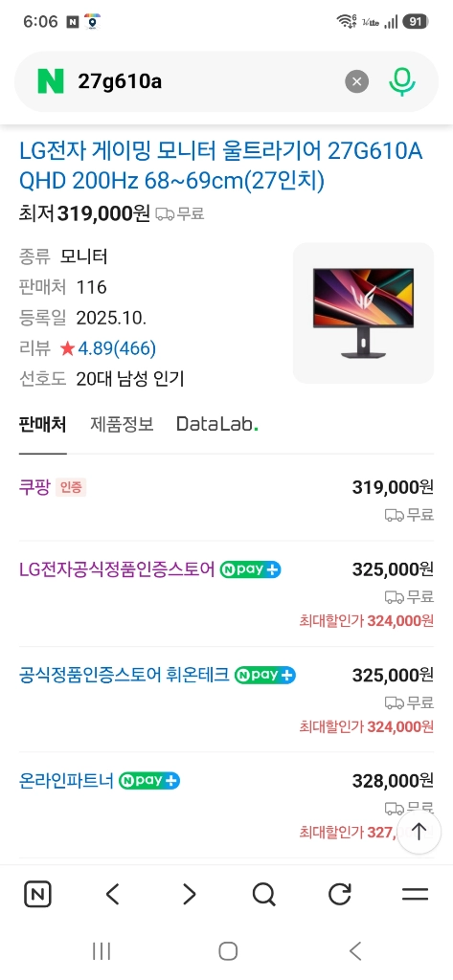The height and width of the screenshot is (980, 453).
Task: Switch to the DataLab tab
Action: tap(217, 424)
